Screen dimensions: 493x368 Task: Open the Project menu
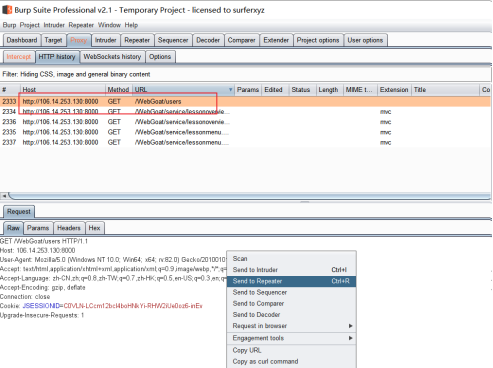pos(29,25)
